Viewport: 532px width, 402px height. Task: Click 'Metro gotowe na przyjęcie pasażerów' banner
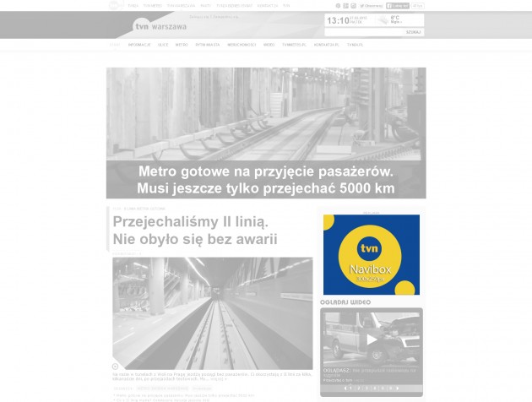tap(266, 180)
